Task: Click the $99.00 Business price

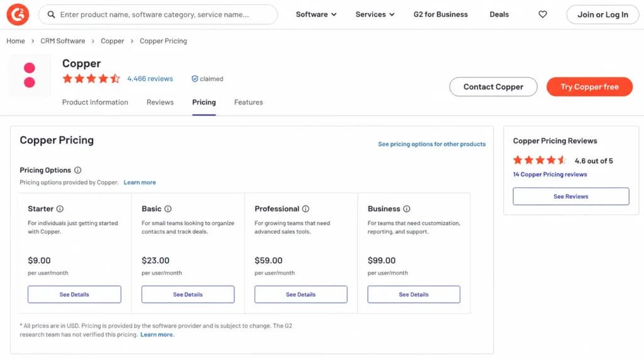Action: click(x=382, y=260)
